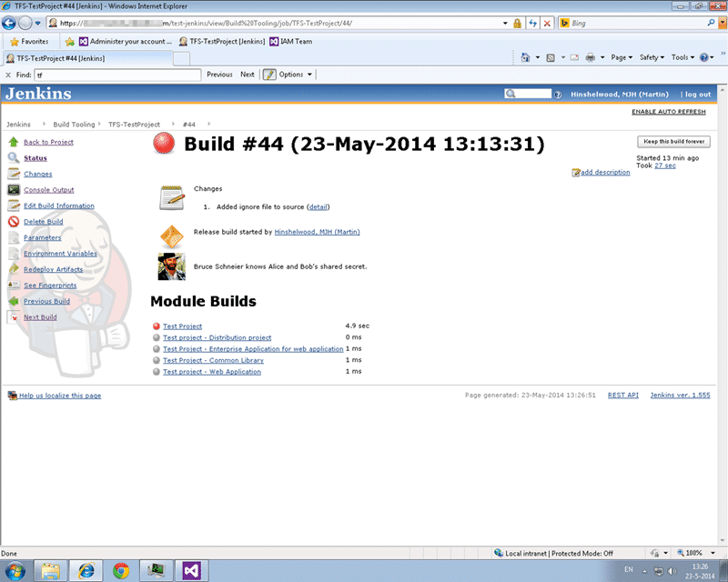The width and height of the screenshot is (728, 582).
Task: Open Test Project - Common Library module link
Action: tap(213, 361)
